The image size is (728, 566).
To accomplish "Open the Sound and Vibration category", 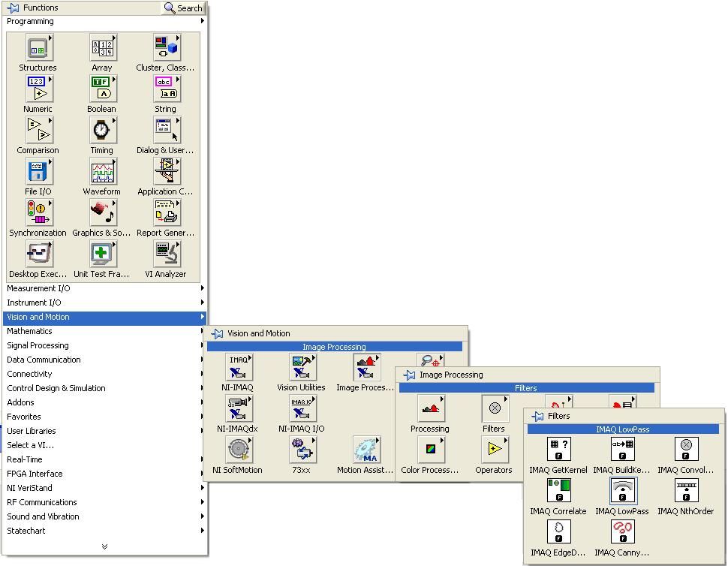I will [104, 516].
